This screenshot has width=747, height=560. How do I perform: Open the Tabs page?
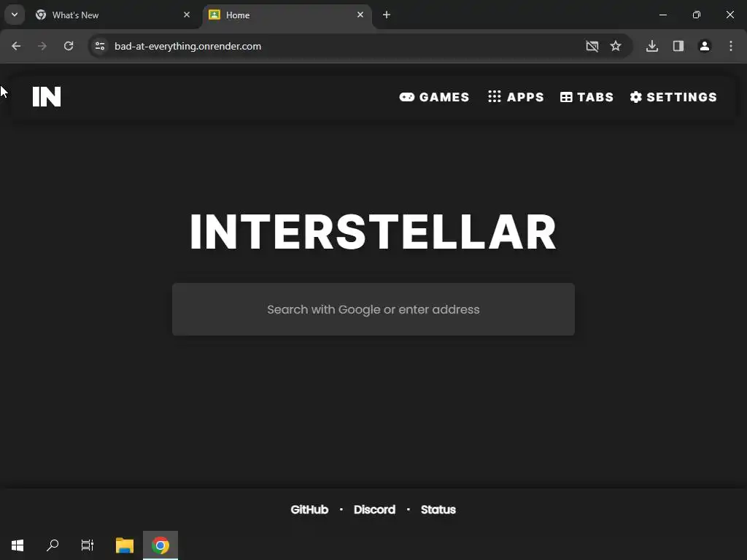click(x=587, y=97)
